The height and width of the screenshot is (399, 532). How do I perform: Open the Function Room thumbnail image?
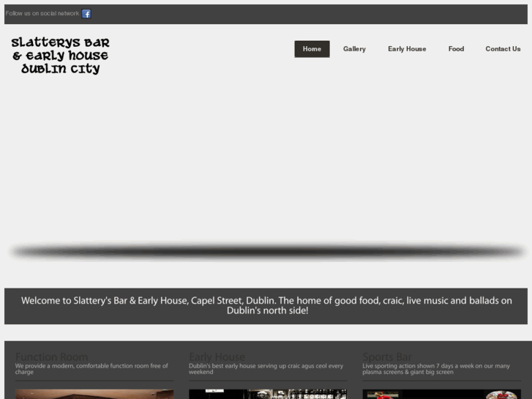(x=94, y=395)
